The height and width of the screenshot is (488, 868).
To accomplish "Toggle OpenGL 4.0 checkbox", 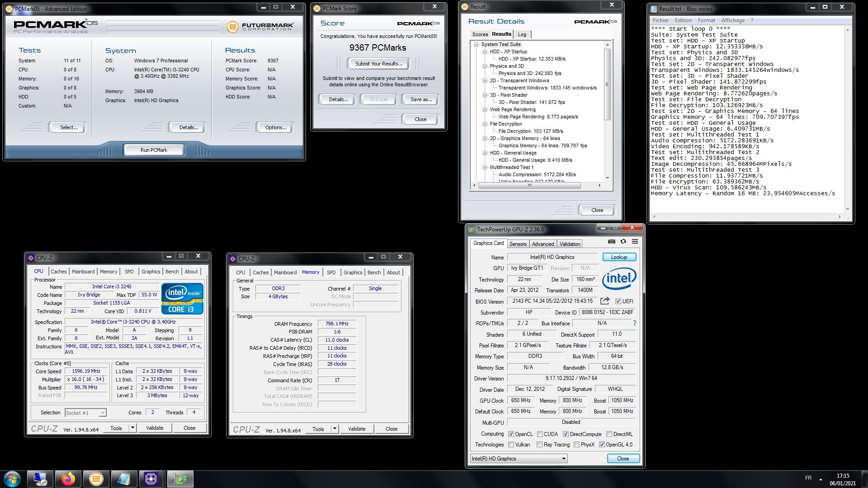I will coord(602,445).
